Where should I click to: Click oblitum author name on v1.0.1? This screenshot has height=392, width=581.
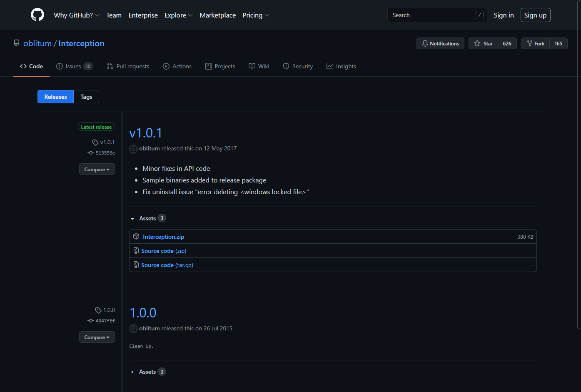150,148
